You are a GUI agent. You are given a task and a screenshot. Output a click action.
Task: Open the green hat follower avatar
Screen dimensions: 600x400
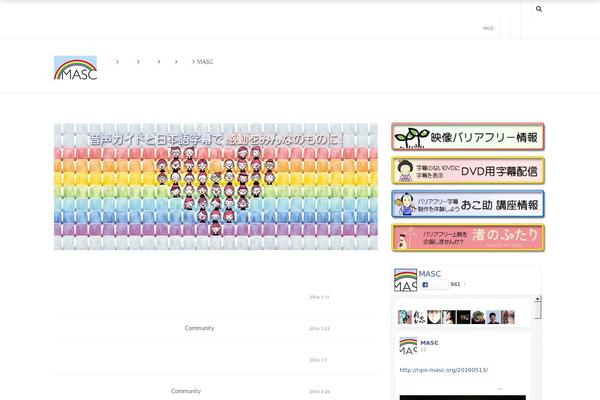[x=478, y=317]
